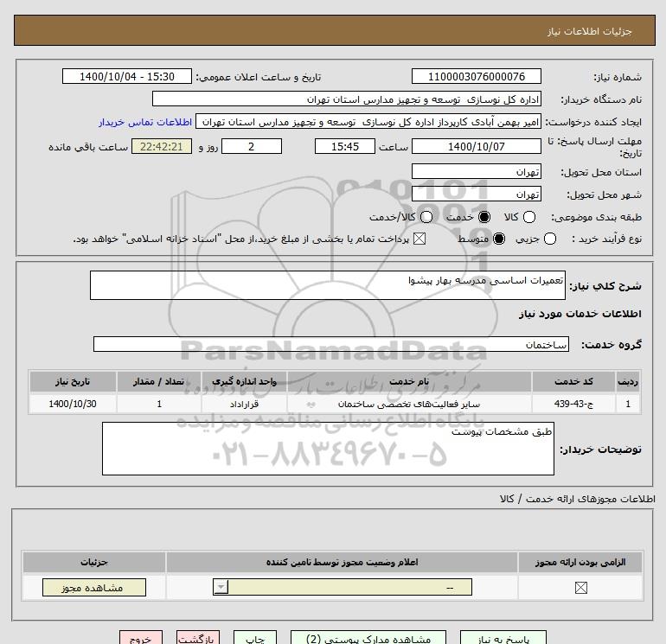Click the الزامی بودن ارائه مجوز column header
The image size is (666, 644).
click(x=580, y=562)
